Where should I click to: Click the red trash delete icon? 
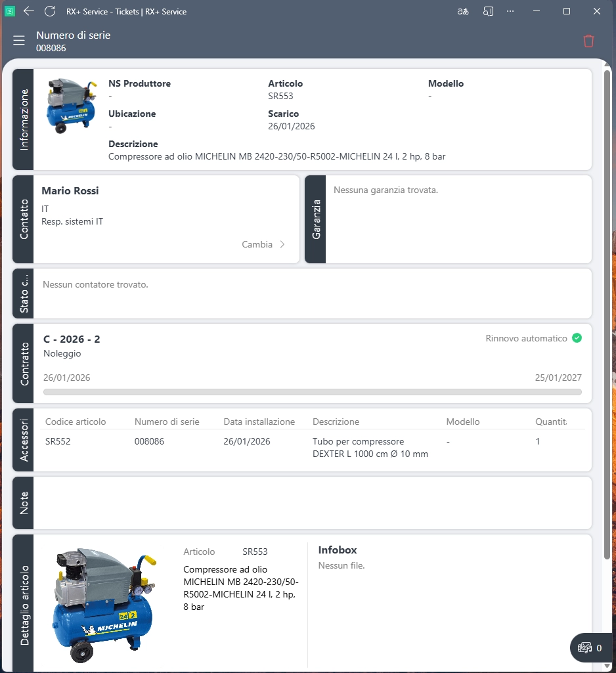(x=588, y=41)
